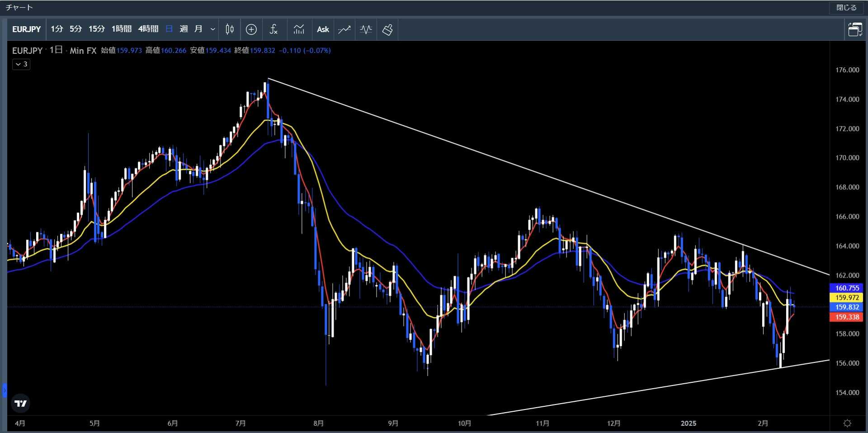Screen dimensions: 868x433
Task: Open chart settings gear icon
Action: 848,424
